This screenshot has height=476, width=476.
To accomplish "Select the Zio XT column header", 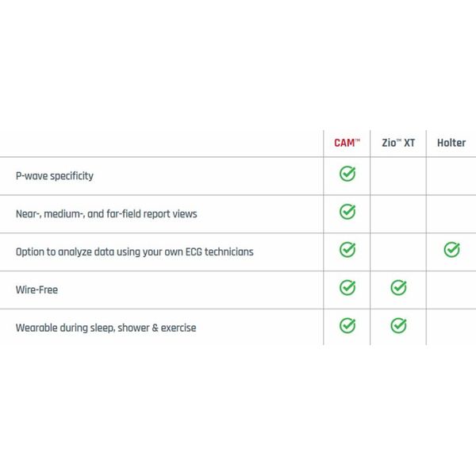I will pyautogui.click(x=398, y=143).
